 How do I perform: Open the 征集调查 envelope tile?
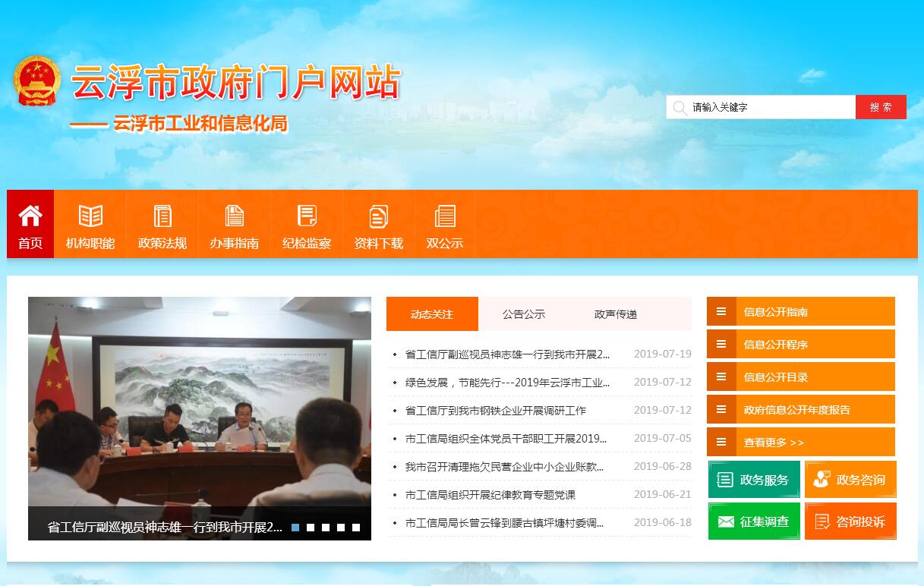(x=754, y=521)
